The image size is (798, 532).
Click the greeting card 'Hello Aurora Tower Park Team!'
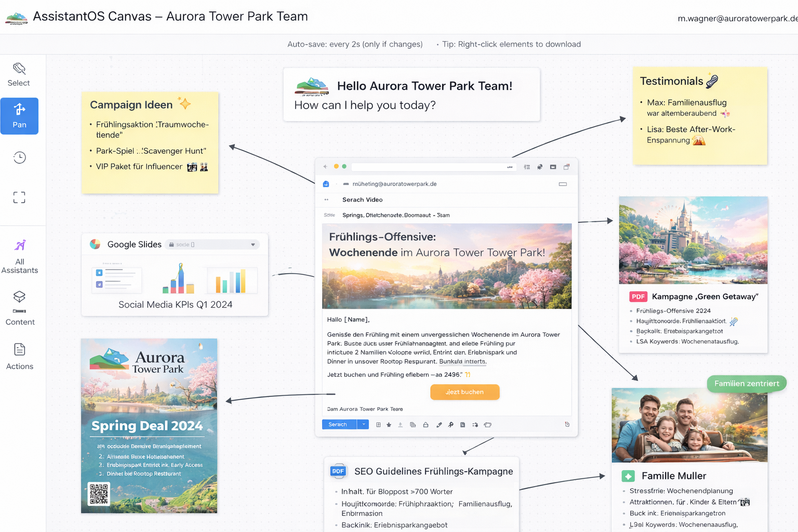[x=411, y=95]
